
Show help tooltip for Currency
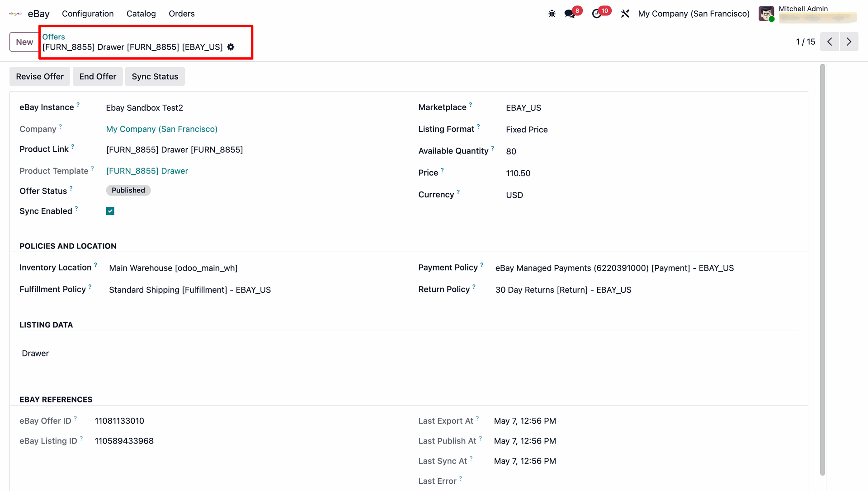[x=458, y=192]
